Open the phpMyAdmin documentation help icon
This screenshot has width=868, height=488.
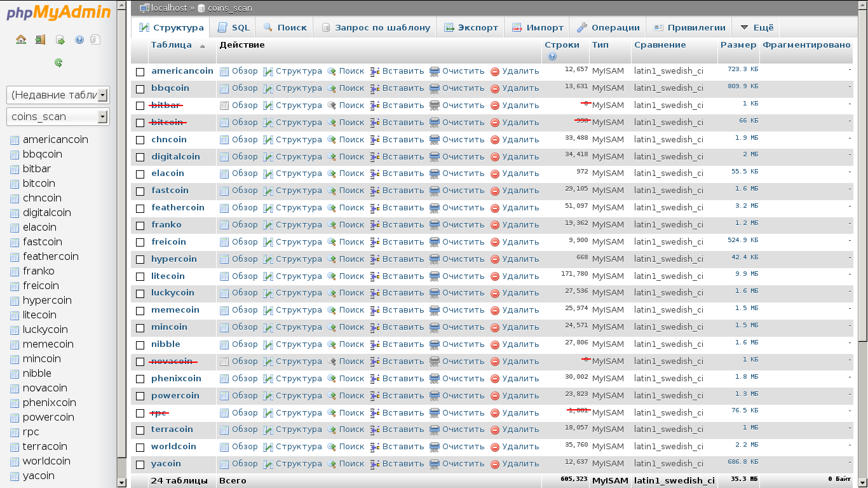coord(79,39)
